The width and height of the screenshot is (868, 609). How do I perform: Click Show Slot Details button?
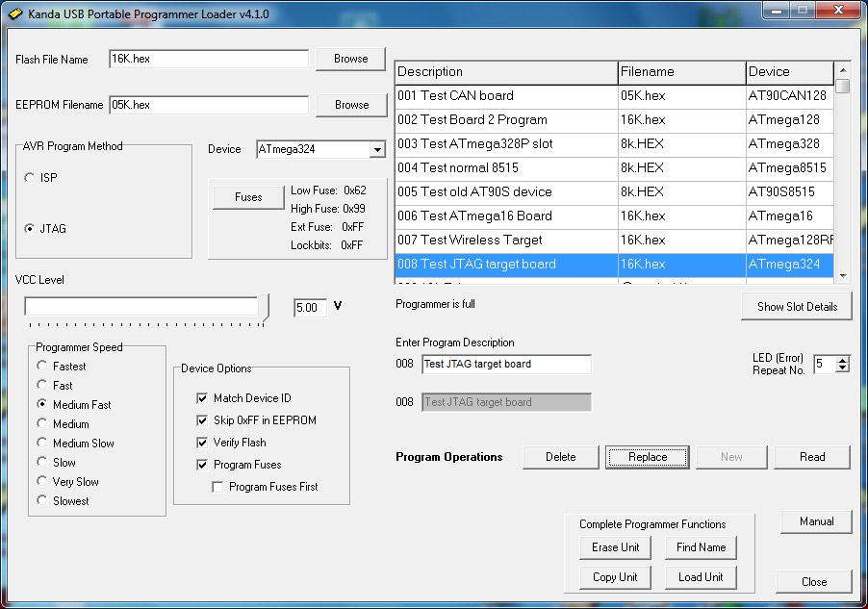(x=797, y=307)
